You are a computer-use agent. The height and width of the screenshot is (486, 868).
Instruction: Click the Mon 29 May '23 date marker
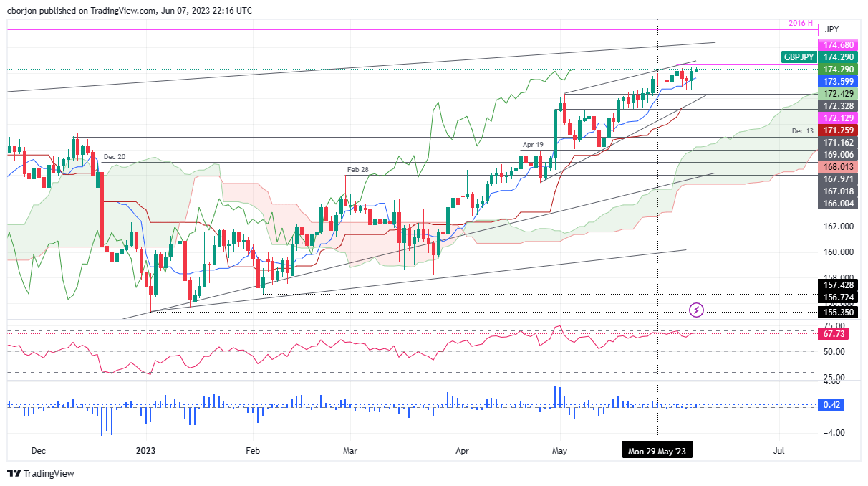(657, 450)
